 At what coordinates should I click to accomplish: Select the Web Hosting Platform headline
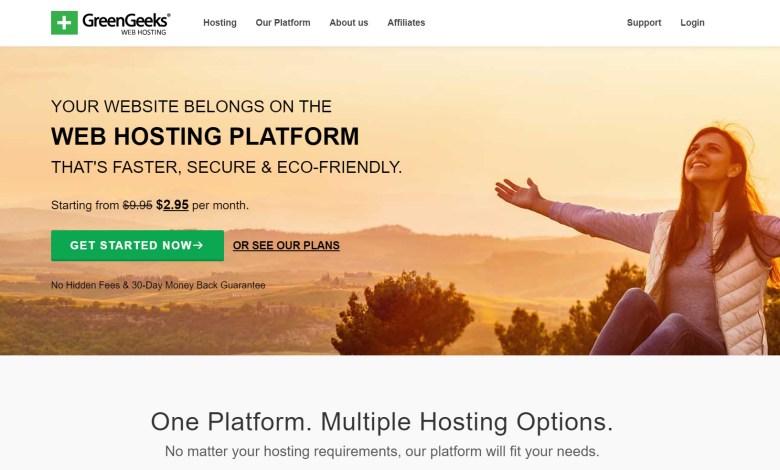click(205, 136)
